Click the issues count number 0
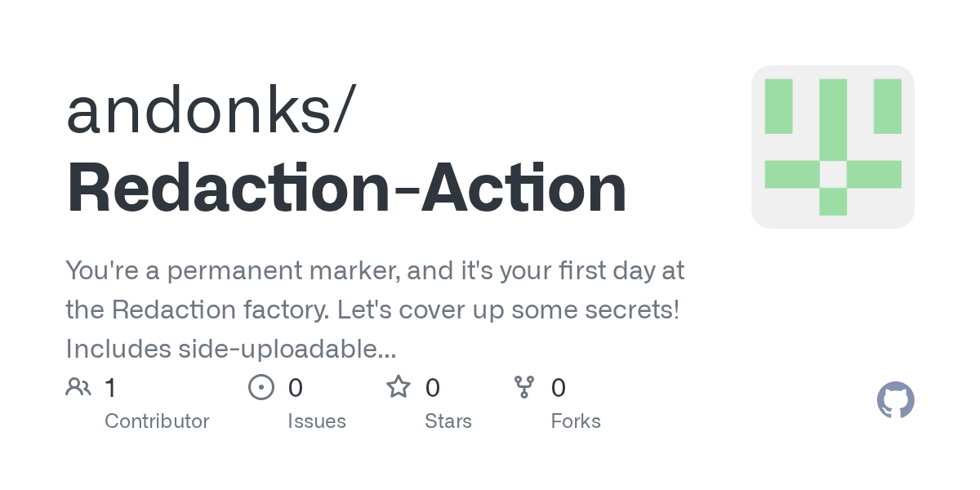Image resolution: width=980 pixels, height=490 pixels. click(296, 387)
